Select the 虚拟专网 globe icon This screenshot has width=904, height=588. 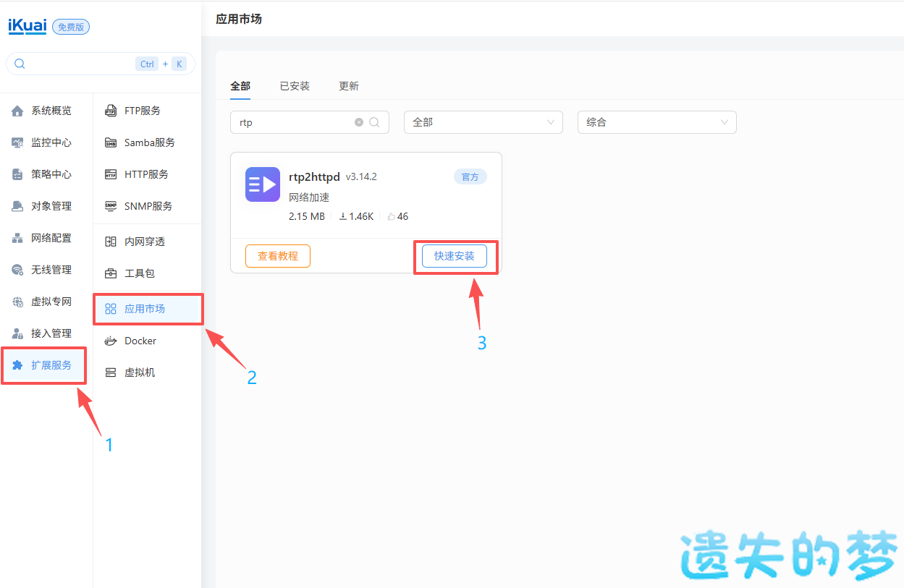pyautogui.click(x=17, y=302)
